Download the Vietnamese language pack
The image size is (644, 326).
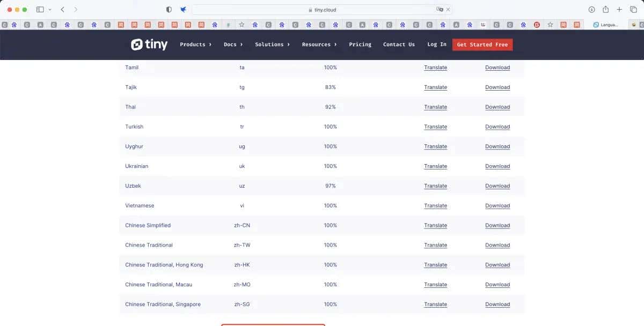(497, 206)
